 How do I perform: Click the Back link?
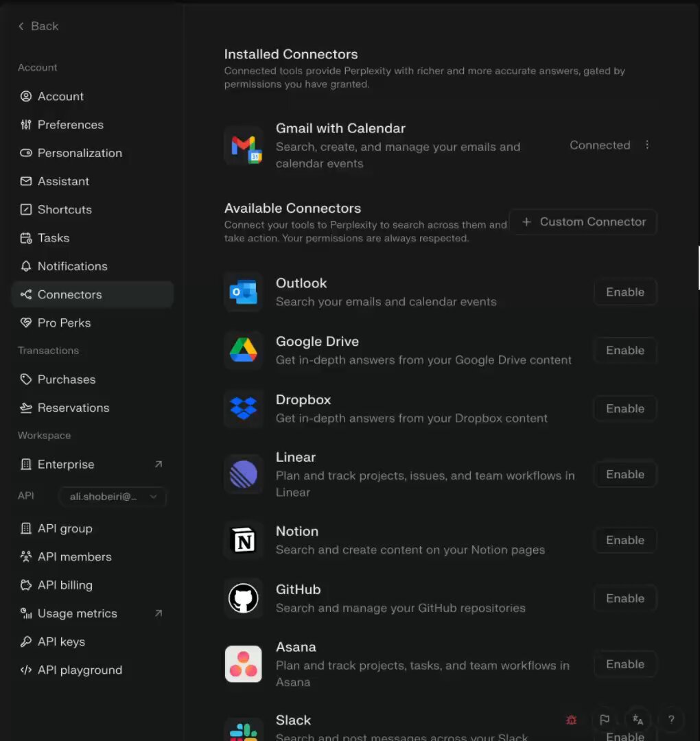coord(38,26)
